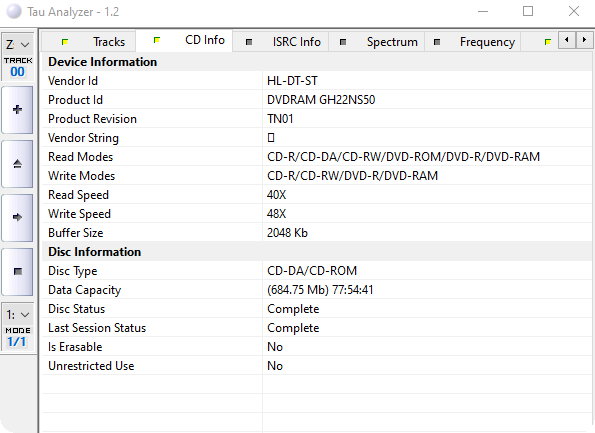The height and width of the screenshot is (433, 595).
Task: Select the Read Modes row
Action: click(x=317, y=157)
